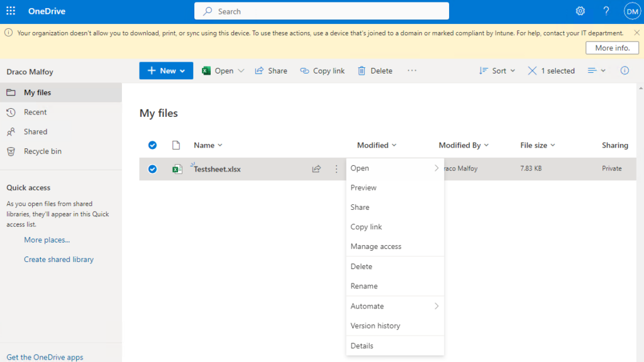Click the share icon on the Testsheet row
Viewport: 644px width, 362px height.
click(x=316, y=168)
